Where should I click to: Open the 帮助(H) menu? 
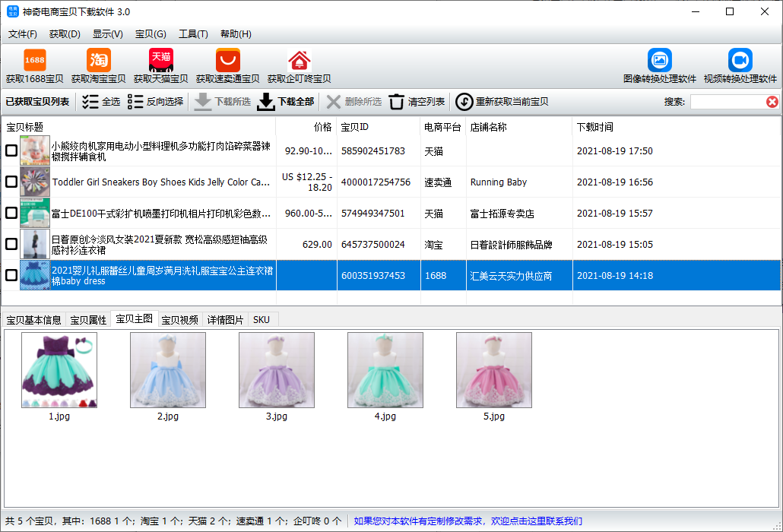point(236,34)
